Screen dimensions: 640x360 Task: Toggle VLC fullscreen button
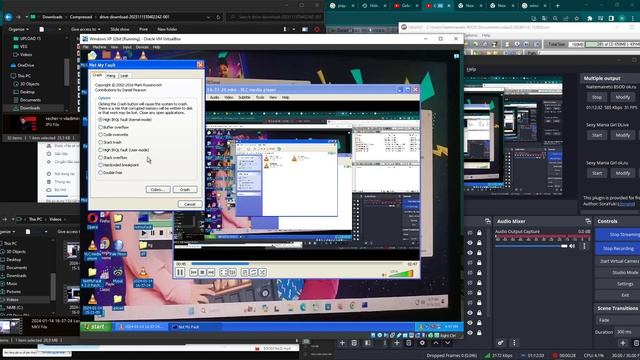[224, 272]
